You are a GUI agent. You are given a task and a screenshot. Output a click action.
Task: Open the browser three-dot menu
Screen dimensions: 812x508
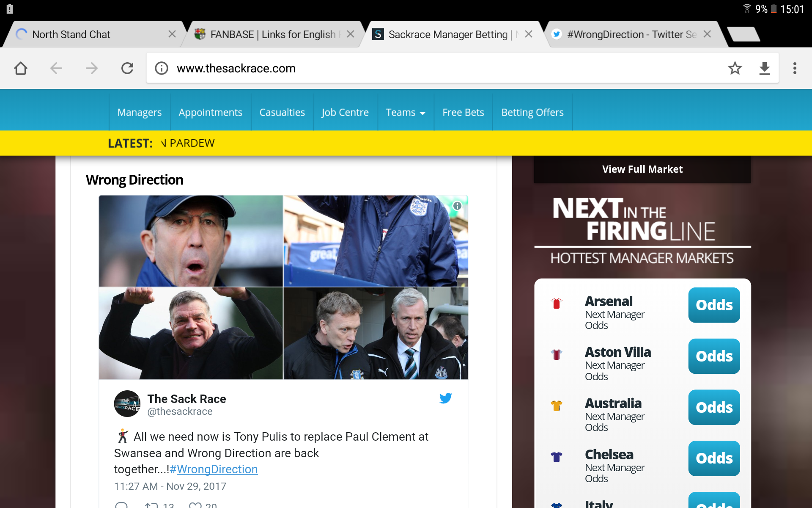[795, 68]
